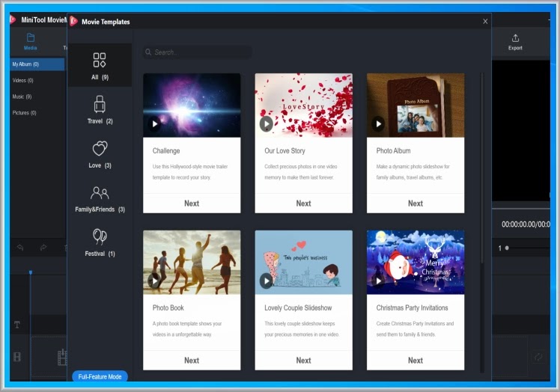Image resolution: width=560 pixels, height=392 pixels.
Task: Click the Challenge template title text
Action: pos(166,150)
